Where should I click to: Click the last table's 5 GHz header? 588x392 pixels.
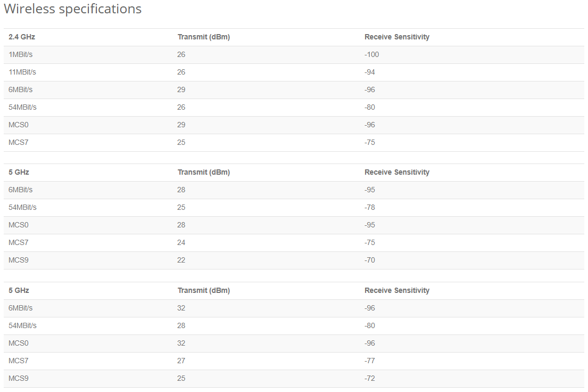pos(19,290)
